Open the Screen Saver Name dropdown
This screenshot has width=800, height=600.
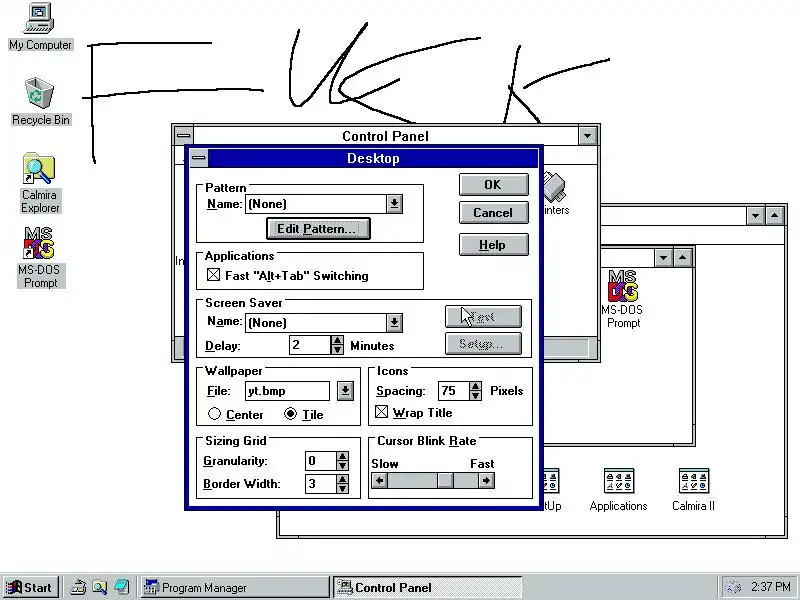[x=394, y=322]
